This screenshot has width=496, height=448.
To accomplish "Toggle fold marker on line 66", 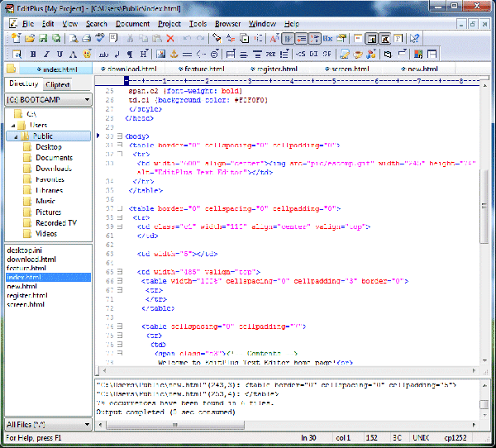I will click(x=119, y=281).
